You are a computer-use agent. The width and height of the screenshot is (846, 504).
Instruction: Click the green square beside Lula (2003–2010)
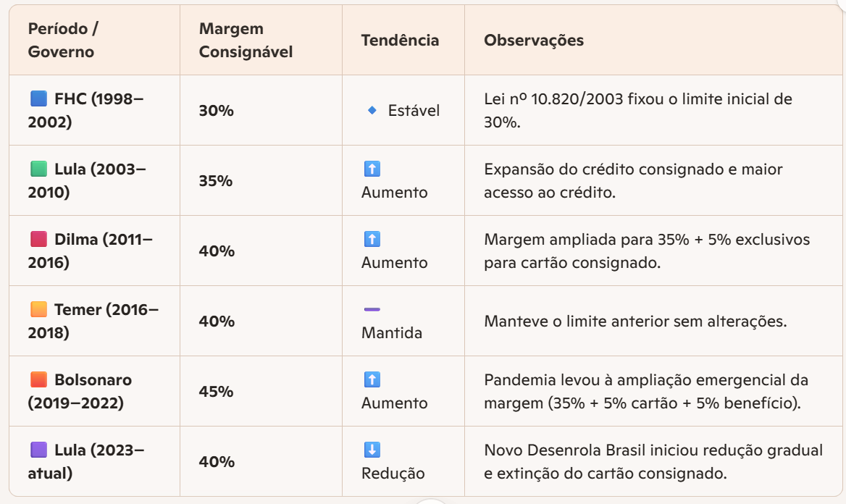[x=38, y=169]
